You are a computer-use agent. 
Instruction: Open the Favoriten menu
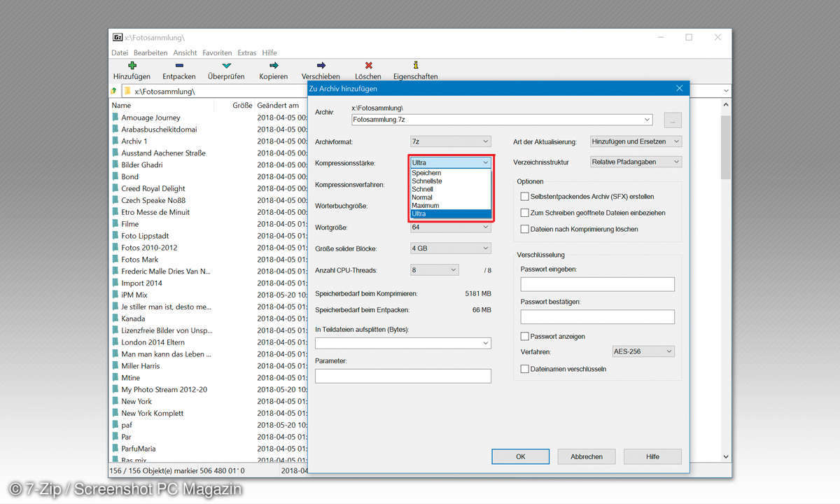[x=217, y=52]
